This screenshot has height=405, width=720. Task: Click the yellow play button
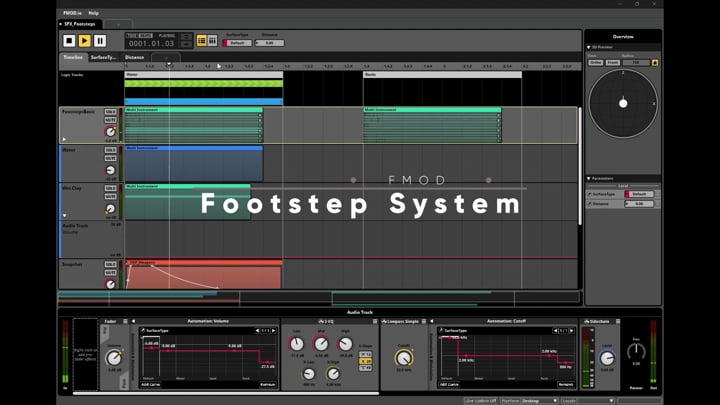pyautogui.click(x=84, y=41)
